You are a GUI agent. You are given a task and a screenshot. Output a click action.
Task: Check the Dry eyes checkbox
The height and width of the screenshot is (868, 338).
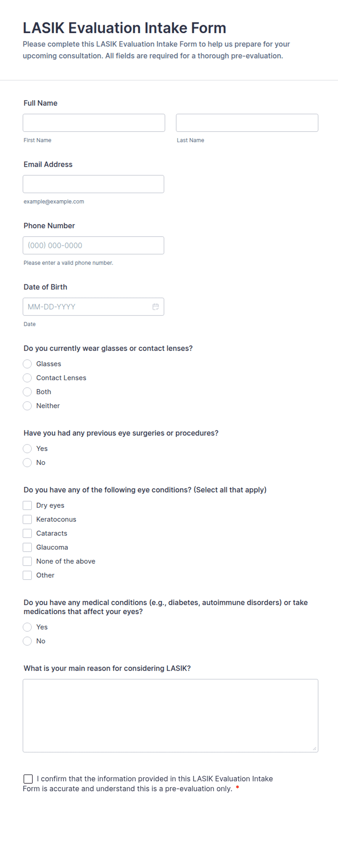[27, 506]
